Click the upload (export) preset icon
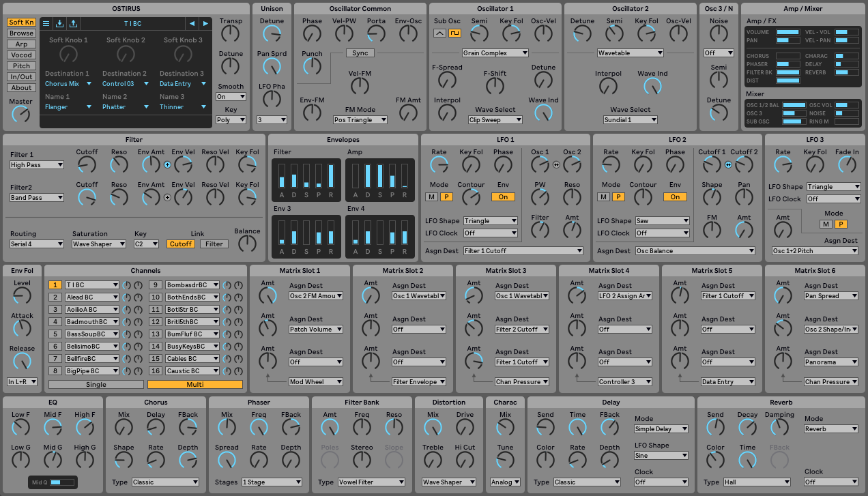This screenshot has height=496, width=868. pos(73,23)
